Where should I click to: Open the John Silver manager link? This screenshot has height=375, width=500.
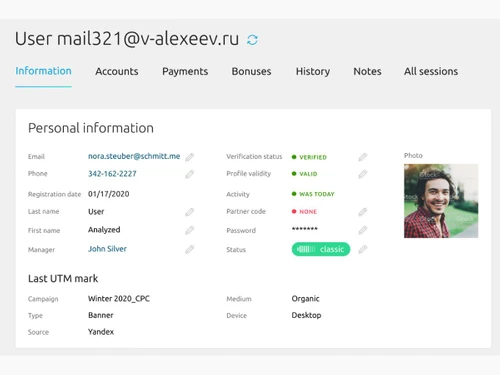coord(107,249)
